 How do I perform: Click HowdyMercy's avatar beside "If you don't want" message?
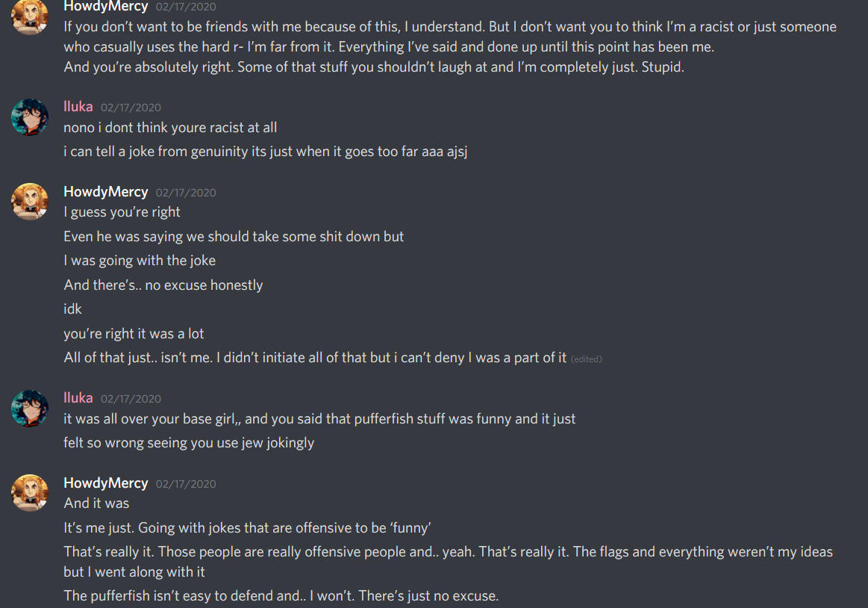coord(30,16)
